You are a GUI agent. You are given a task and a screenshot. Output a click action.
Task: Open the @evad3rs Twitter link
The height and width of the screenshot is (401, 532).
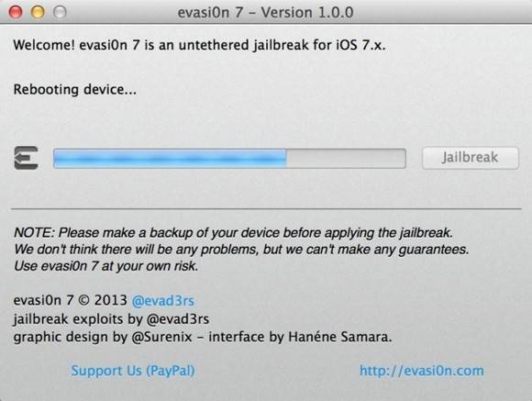[x=163, y=300]
